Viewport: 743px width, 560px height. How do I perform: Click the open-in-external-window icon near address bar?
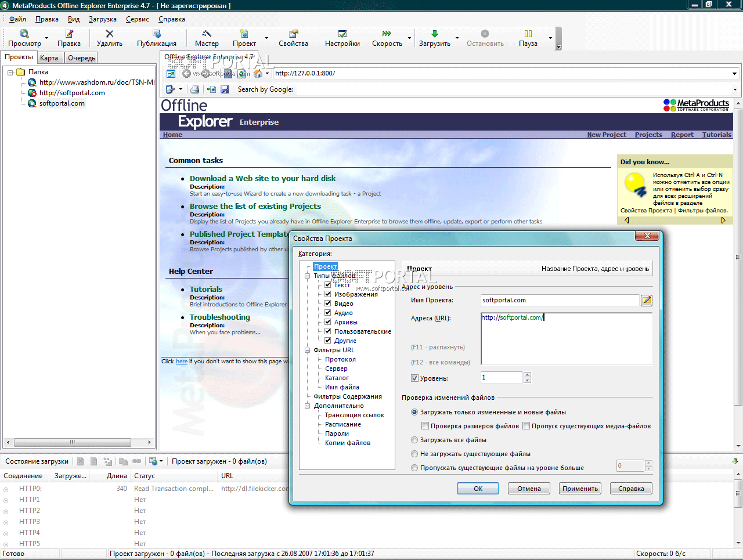click(171, 74)
